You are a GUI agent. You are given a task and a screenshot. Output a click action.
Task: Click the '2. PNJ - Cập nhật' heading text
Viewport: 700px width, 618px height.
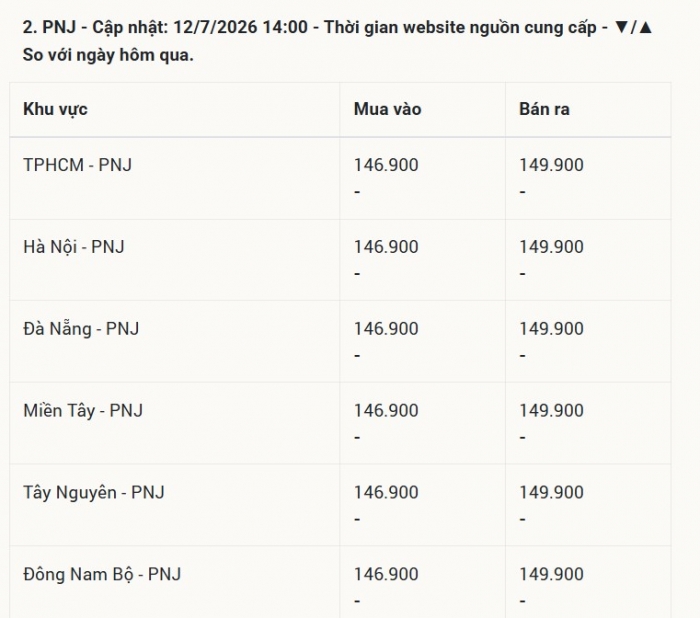tap(96, 28)
